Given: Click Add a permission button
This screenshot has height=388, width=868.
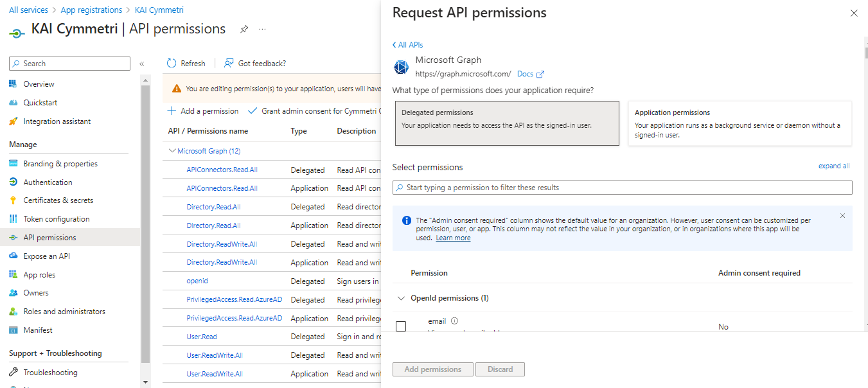Looking at the screenshot, I should click(203, 111).
